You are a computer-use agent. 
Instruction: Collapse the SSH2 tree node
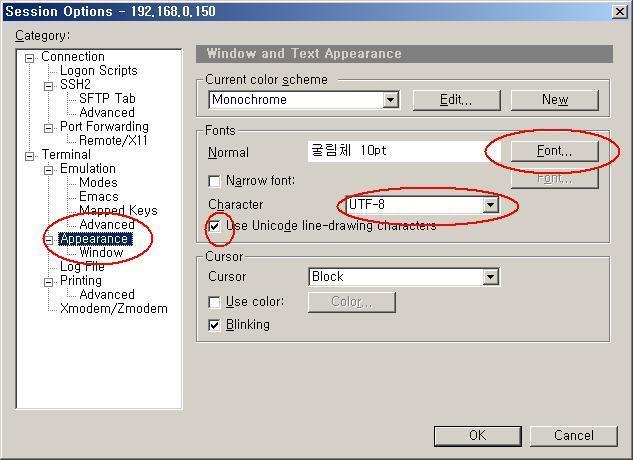pyautogui.click(x=48, y=86)
